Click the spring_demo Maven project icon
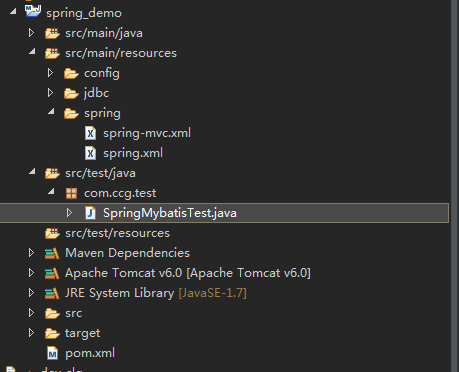Image resolution: width=459 pixels, height=372 pixels. 33,11
